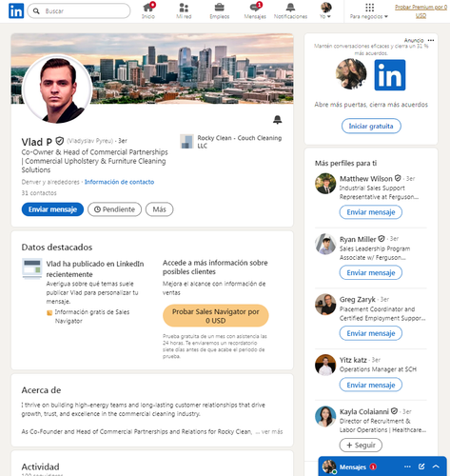The width and height of the screenshot is (450, 476).
Task: Click the published post highlight icon
Action: point(32,268)
